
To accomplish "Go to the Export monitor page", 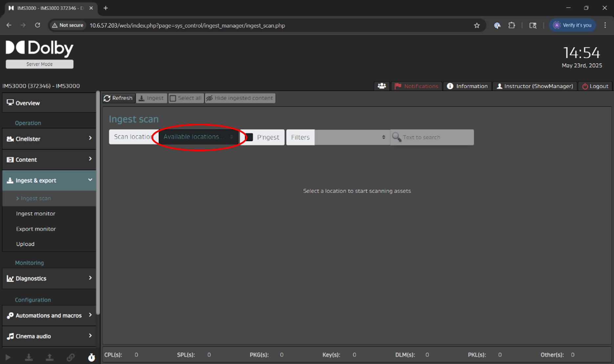I will 36,229.
